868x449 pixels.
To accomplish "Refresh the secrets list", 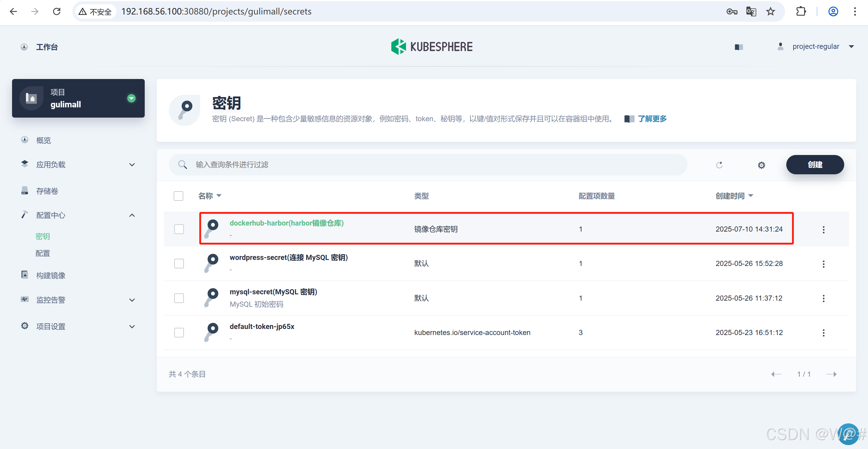I will tap(719, 165).
